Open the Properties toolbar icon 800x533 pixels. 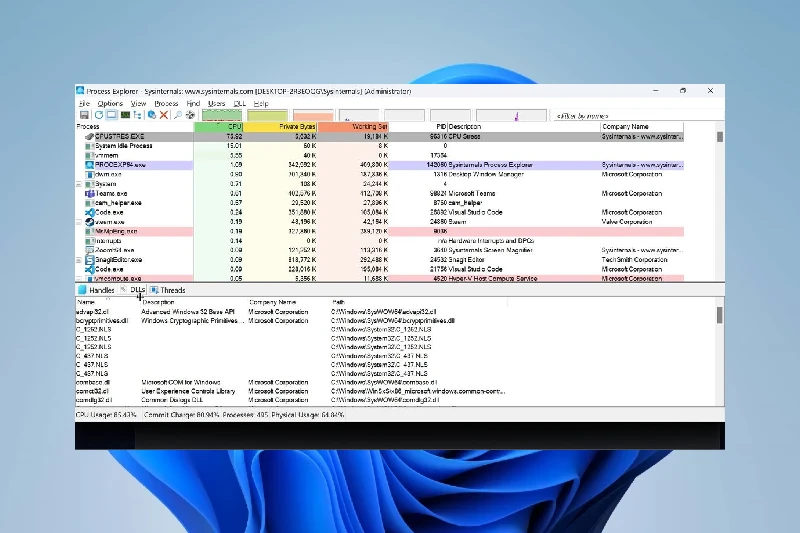point(152,115)
